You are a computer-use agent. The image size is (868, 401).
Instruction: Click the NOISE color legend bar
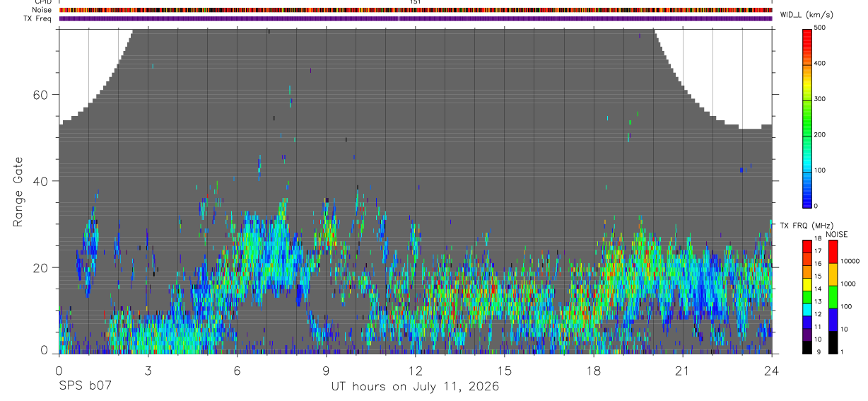click(832, 297)
